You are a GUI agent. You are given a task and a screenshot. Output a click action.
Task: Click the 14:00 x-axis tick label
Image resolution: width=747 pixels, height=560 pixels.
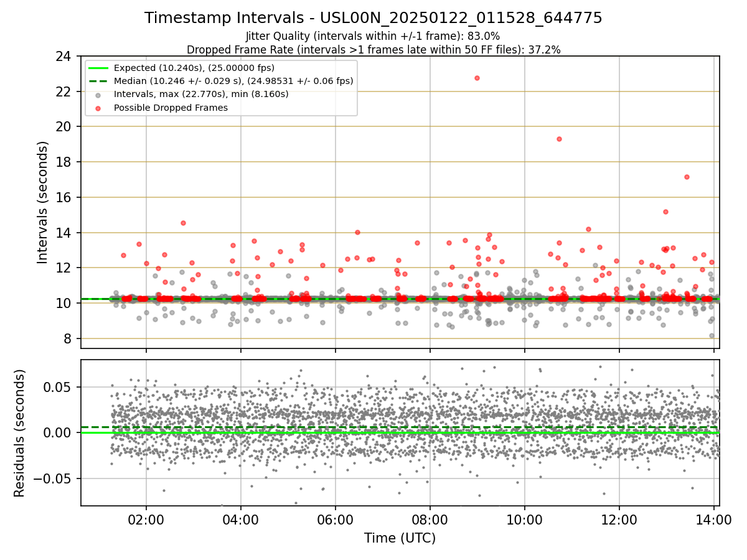pos(713,520)
